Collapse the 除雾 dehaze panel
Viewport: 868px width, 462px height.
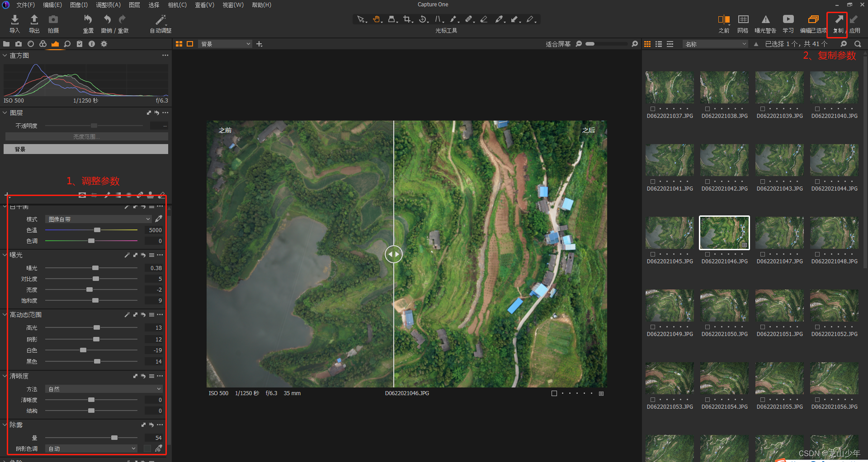[x=5, y=425]
